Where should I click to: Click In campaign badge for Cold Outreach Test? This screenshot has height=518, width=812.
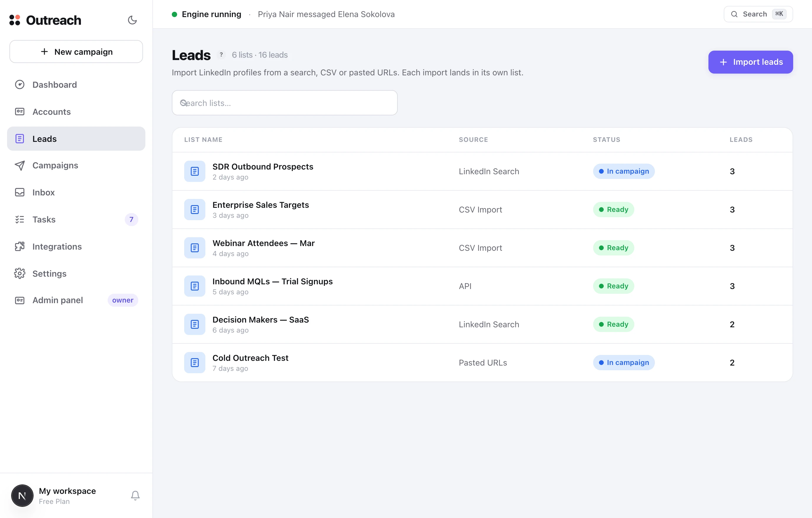[x=624, y=363]
